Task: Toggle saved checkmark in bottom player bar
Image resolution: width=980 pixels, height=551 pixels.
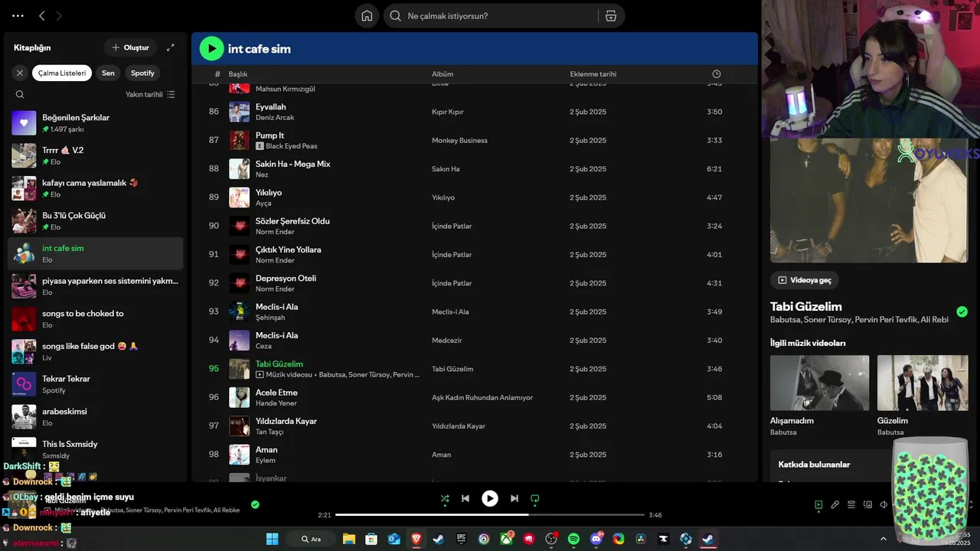Action: tap(255, 504)
